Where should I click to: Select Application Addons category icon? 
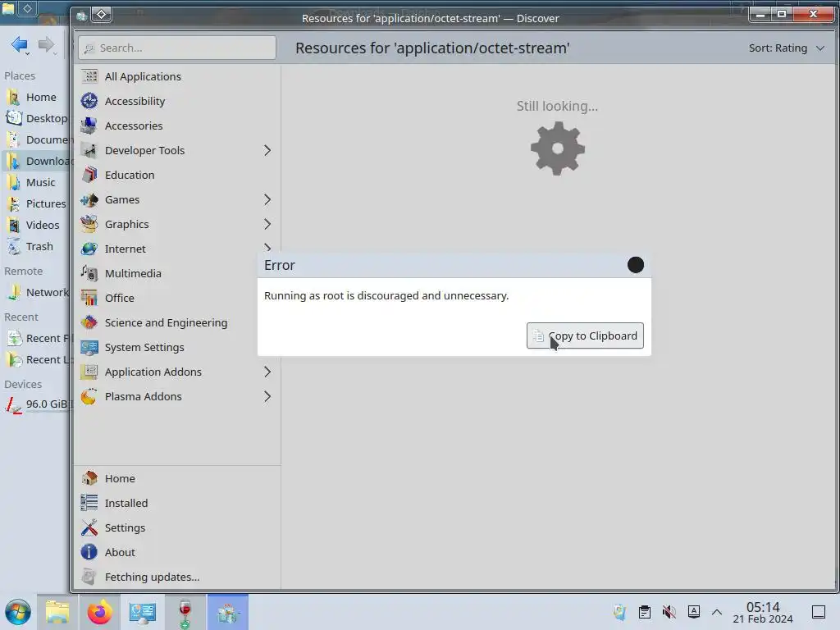89,372
